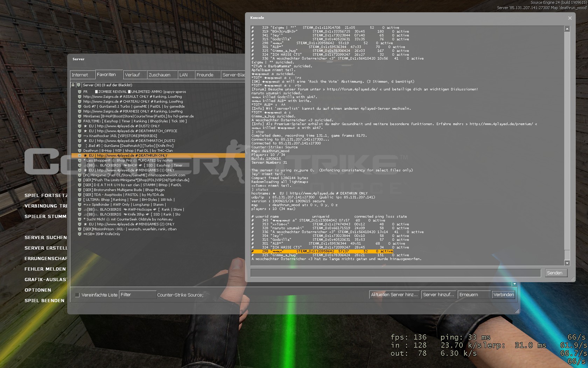Click shield icon beside THC-Clan Deathrun server
588x368 pixels.
79,150
